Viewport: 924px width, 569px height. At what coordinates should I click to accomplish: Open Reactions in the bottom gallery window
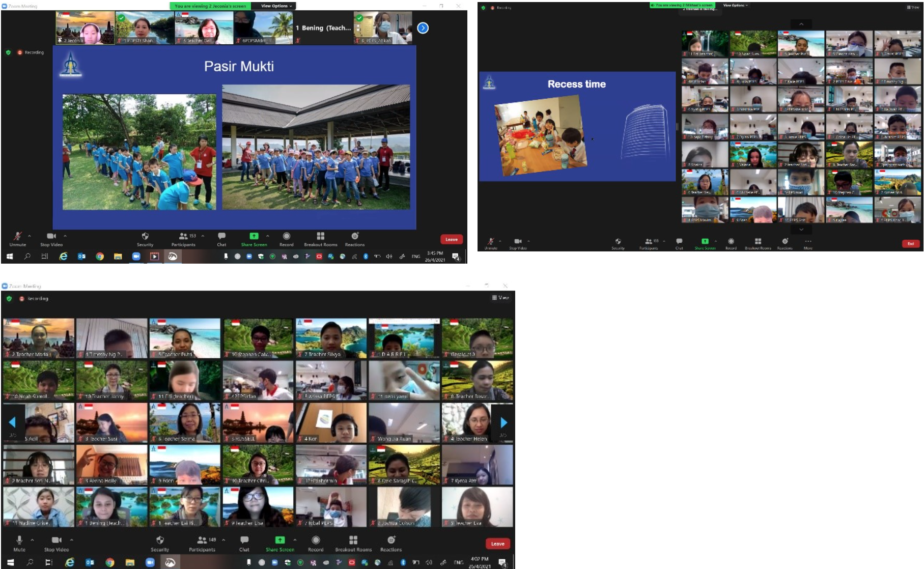click(391, 544)
